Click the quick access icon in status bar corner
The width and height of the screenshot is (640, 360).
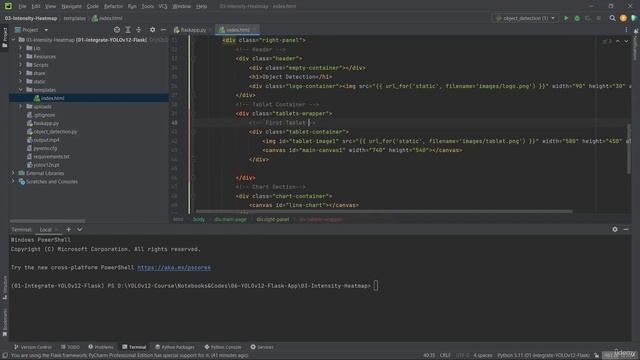[4, 356]
